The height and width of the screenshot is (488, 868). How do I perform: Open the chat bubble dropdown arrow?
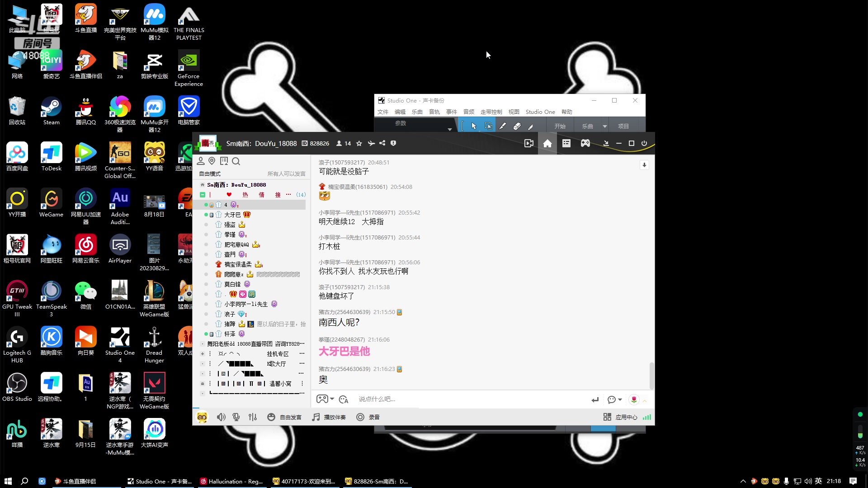click(x=620, y=399)
